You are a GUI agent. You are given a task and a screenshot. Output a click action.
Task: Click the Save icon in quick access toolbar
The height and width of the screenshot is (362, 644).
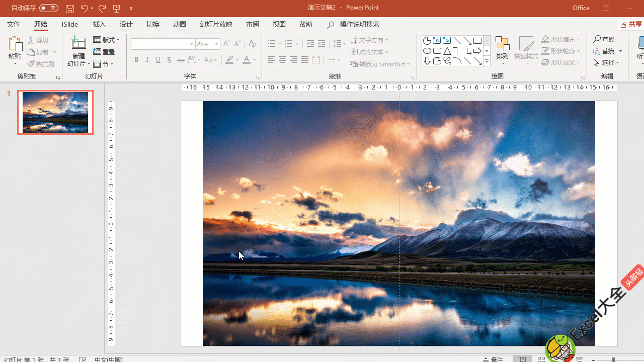[x=70, y=9]
